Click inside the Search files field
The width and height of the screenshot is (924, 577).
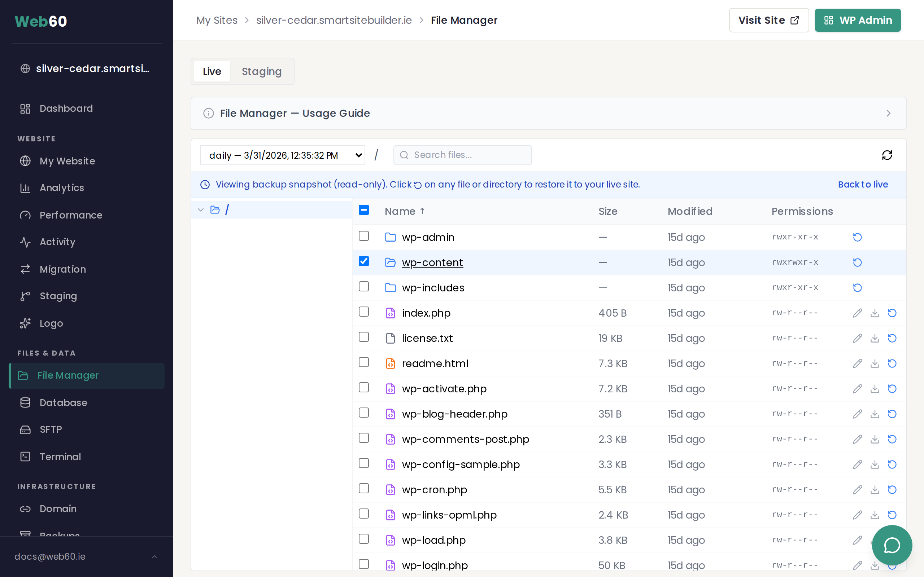click(x=462, y=155)
